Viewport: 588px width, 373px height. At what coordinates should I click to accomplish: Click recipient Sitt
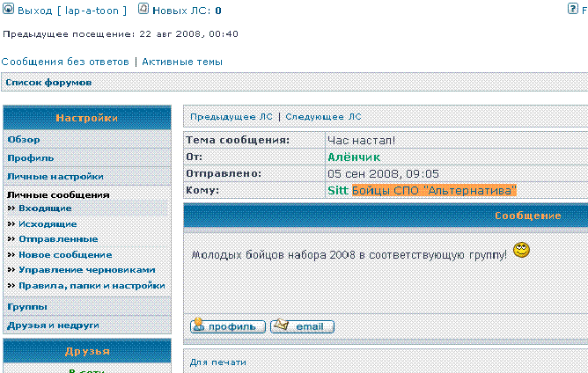coord(338,190)
